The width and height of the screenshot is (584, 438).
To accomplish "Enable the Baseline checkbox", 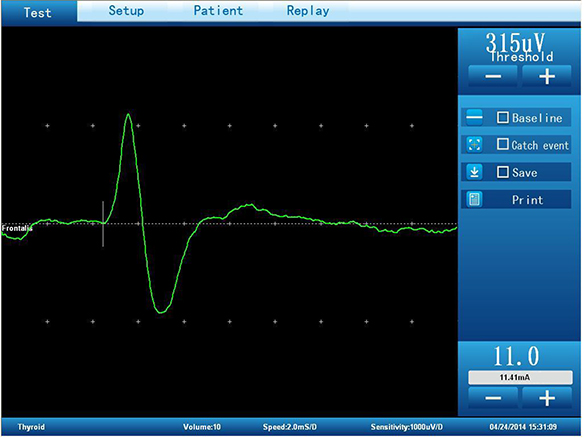I will pyautogui.click(x=502, y=118).
